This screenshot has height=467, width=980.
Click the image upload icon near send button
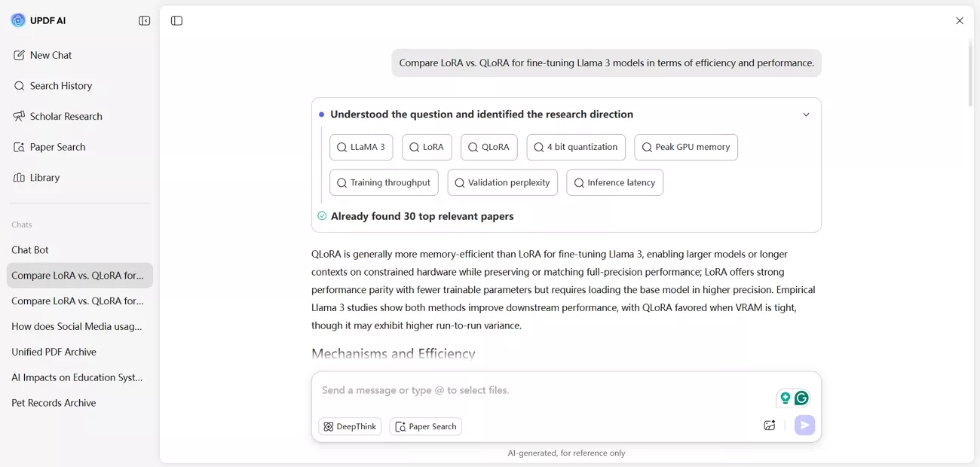point(769,425)
